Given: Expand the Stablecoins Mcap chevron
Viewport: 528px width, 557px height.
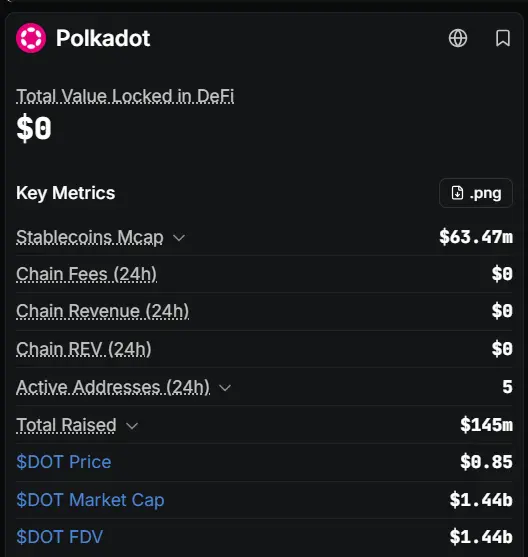Looking at the screenshot, I should click(179, 238).
